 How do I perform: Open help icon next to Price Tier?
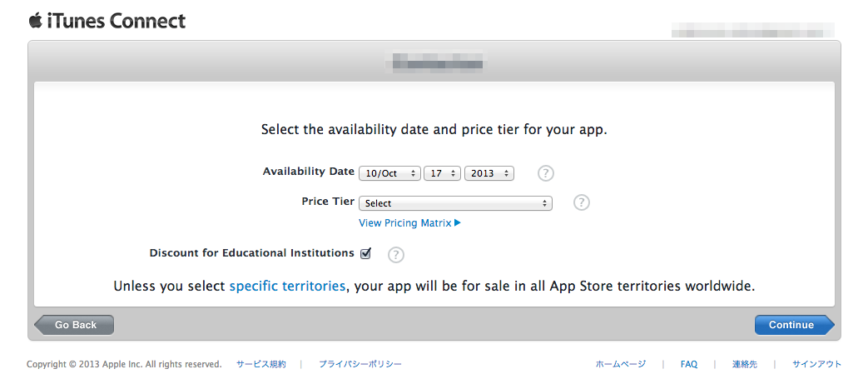(581, 202)
